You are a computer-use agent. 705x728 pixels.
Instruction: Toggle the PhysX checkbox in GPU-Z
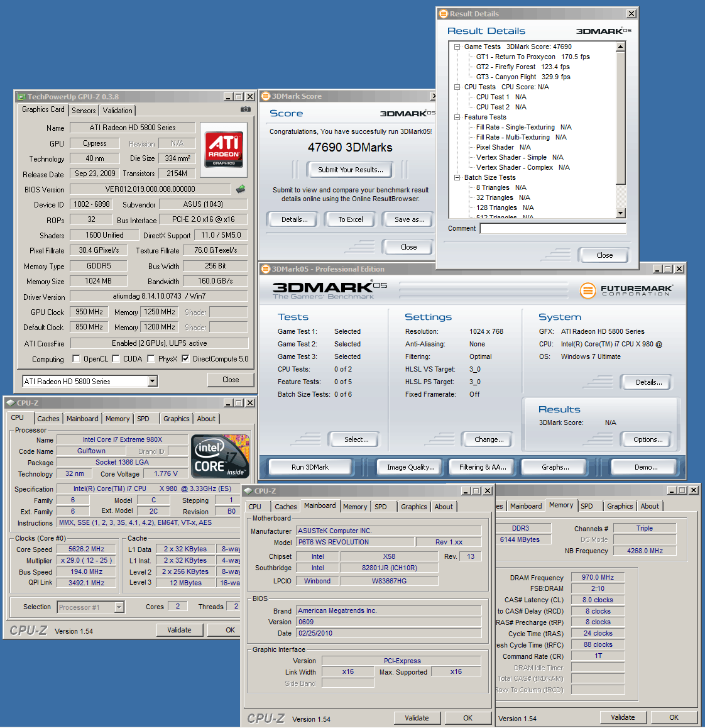(x=151, y=358)
